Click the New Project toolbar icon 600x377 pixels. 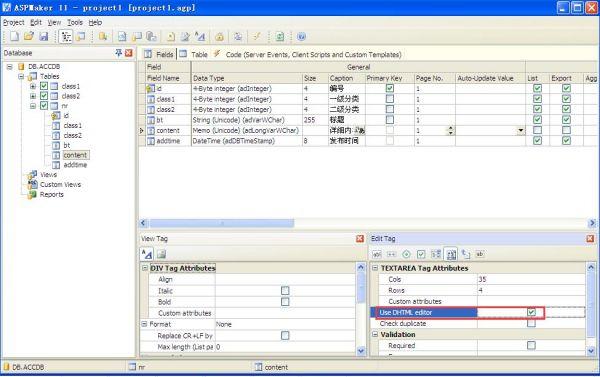[x=14, y=36]
